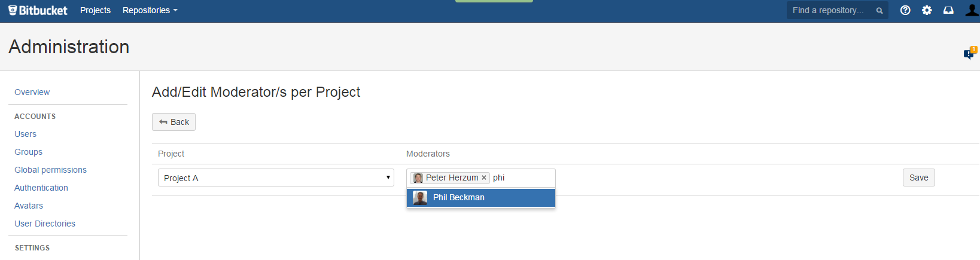Select Phil Beckman from suggestions

tap(481, 198)
